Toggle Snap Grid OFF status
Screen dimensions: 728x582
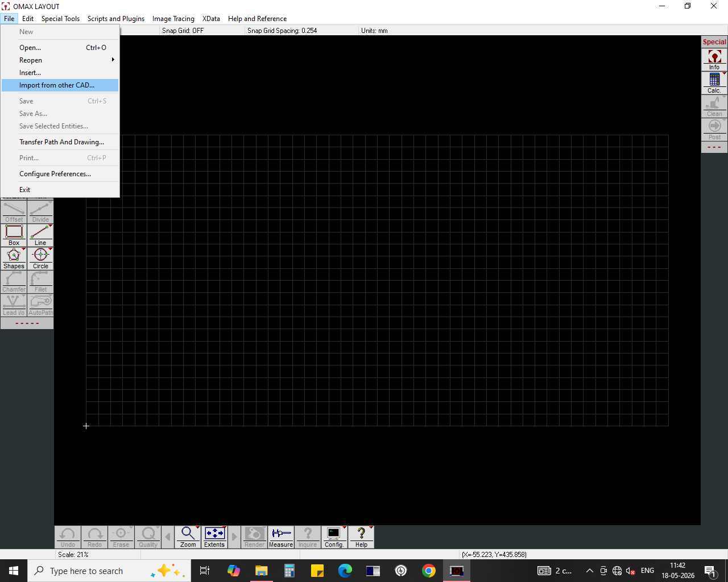pyautogui.click(x=183, y=31)
